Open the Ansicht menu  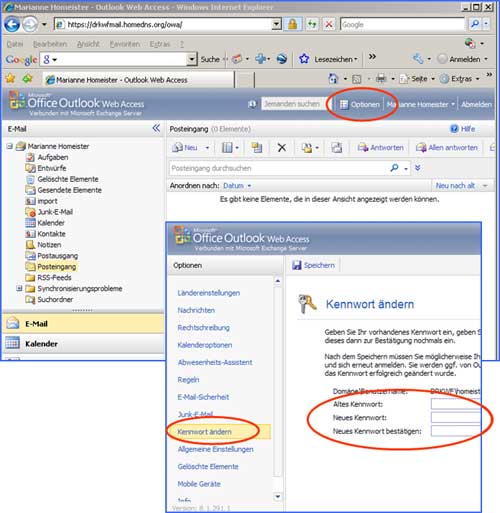click(x=88, y=44)
